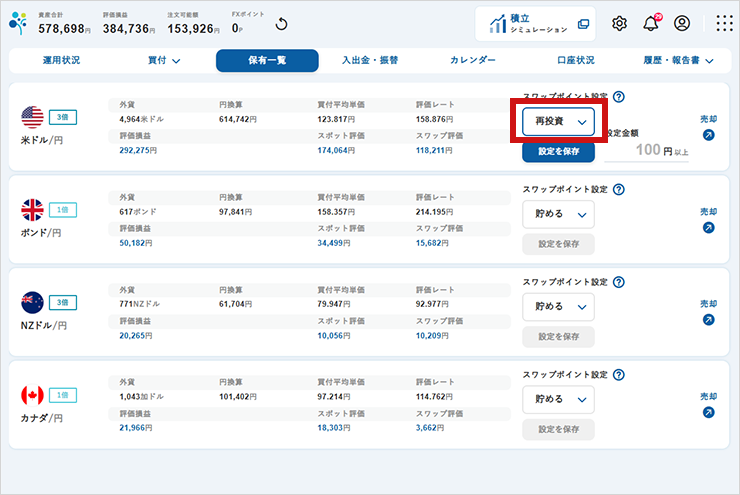Click the 売却 link for NZドル/円
This screenshot has height=495, width=740.
click(x=708, y=304)
